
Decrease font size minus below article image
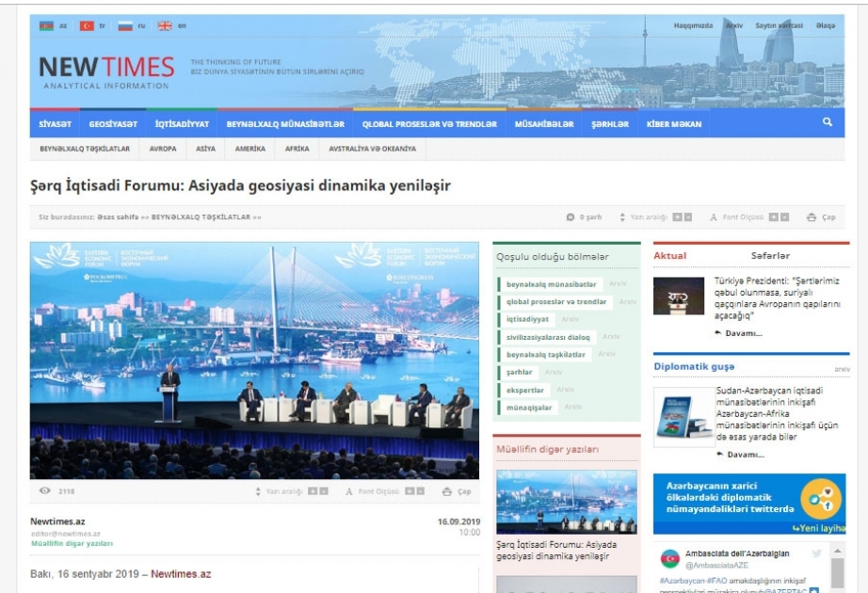coord(420,491)
